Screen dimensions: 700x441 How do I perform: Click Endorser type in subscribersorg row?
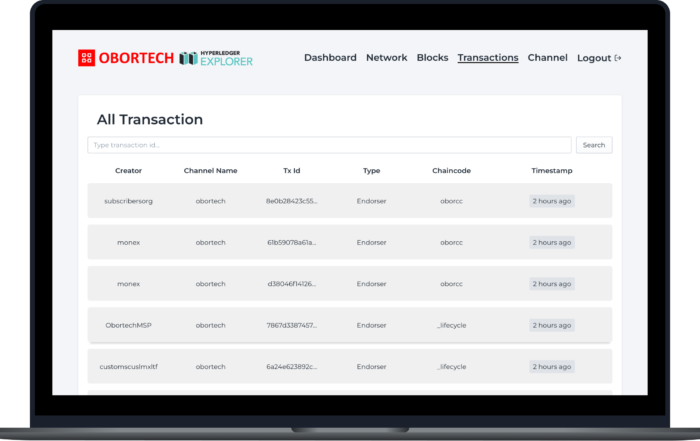tap(371, 201)
